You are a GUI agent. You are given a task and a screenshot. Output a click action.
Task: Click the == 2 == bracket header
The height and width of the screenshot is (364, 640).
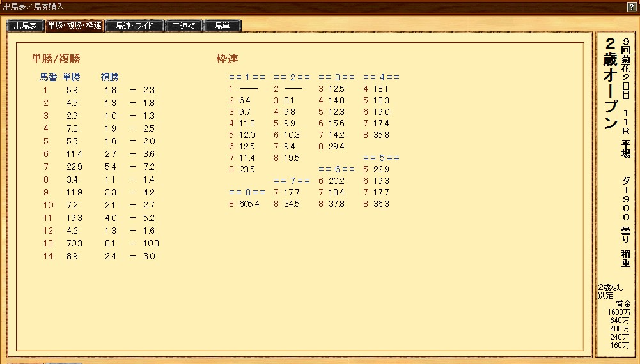point(292,77)
